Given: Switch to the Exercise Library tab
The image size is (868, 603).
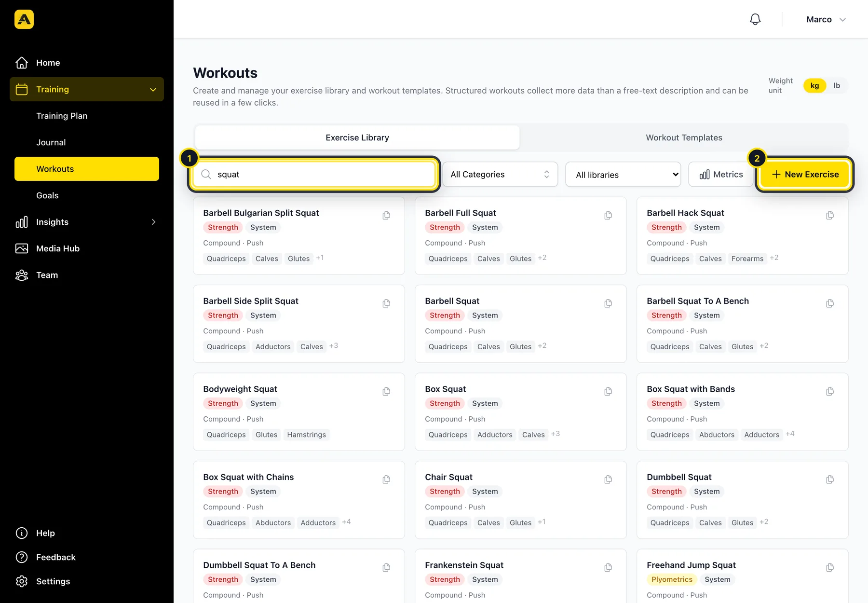Looking at the screenshot, I should tap(357, 137).
